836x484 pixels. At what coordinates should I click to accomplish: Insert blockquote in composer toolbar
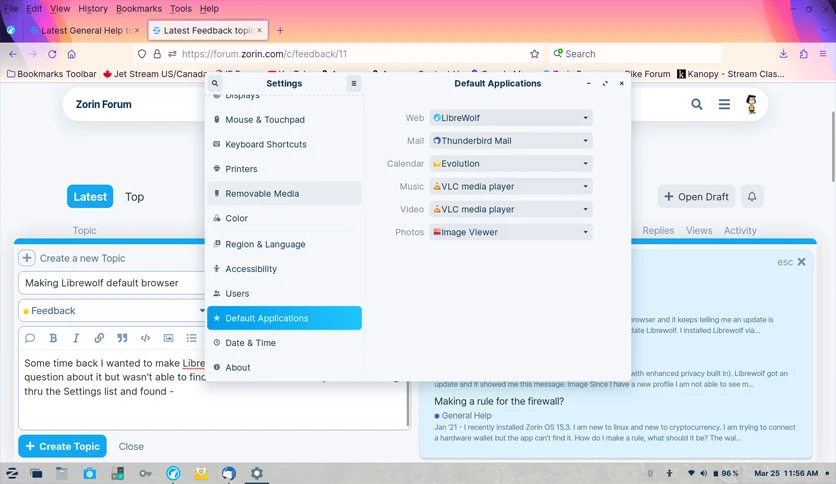(x=122, y=338)
